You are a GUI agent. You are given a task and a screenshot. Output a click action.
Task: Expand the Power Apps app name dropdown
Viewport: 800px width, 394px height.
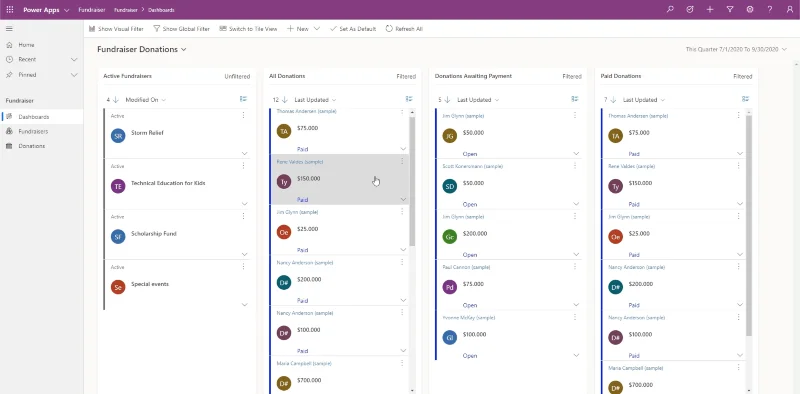pos(67,10)
